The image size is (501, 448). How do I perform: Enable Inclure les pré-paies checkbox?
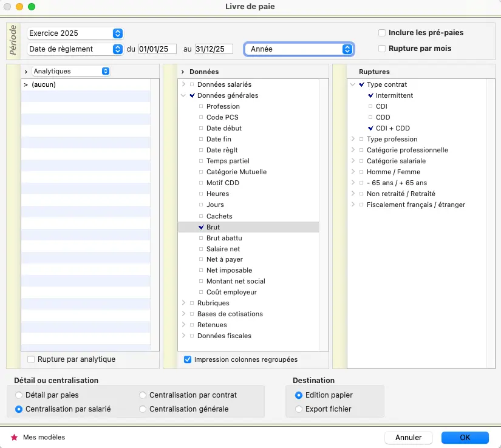(382, 33)
